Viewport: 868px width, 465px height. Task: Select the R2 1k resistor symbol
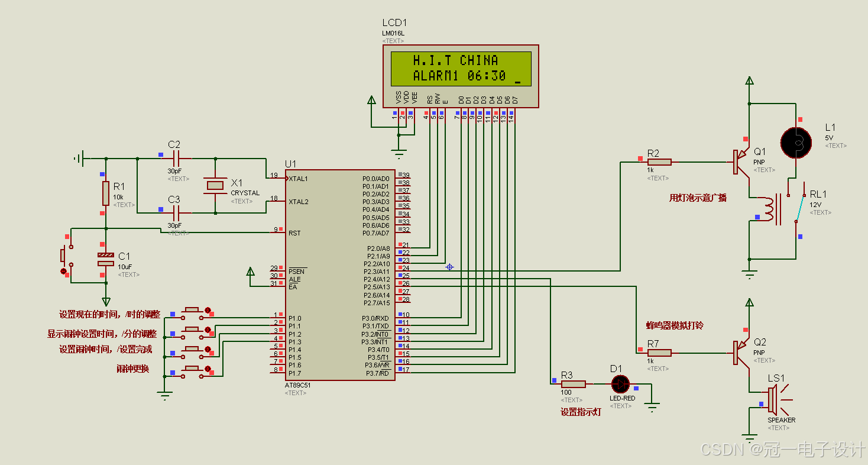pyautogui.click(x=659, y=162)
